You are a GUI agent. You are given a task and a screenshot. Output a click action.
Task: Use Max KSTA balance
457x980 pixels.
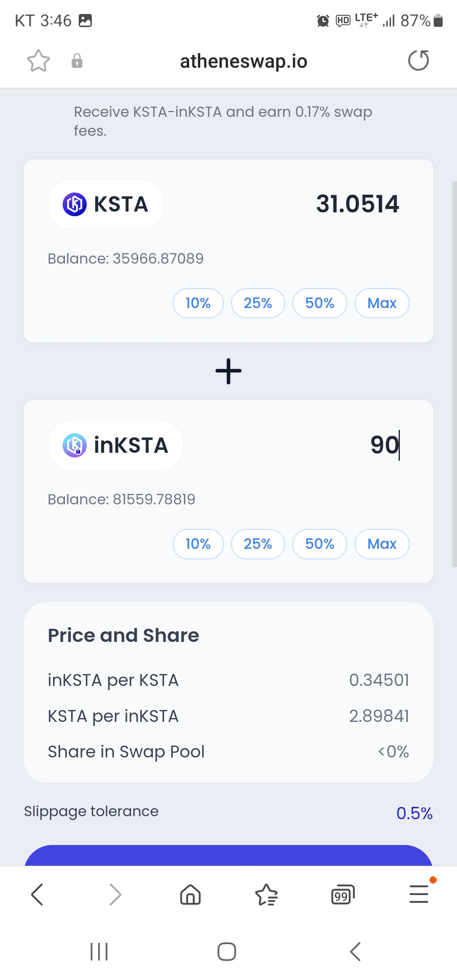click(382, 303)
